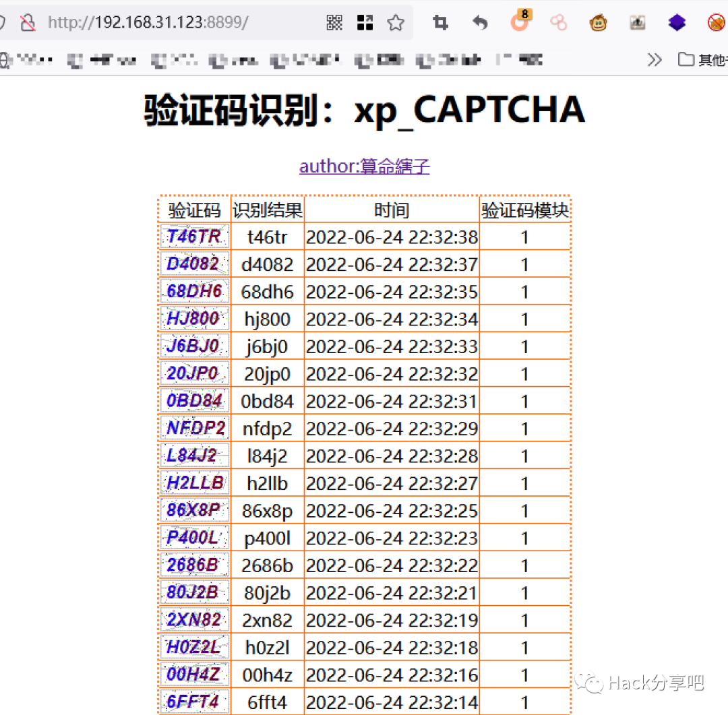Click the insecure connection lock icon
Viewport: 728px width, 715px height.
tap(28, 22)
